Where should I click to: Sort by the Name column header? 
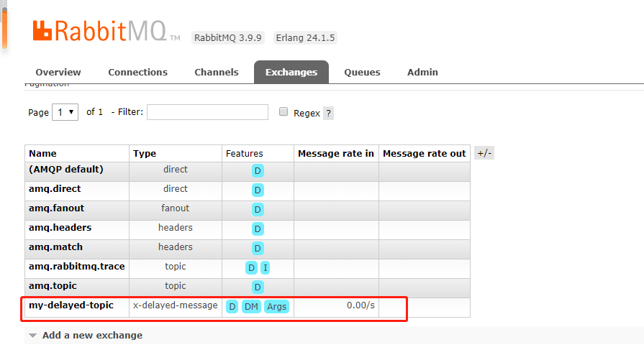click(x=42, y=154)
